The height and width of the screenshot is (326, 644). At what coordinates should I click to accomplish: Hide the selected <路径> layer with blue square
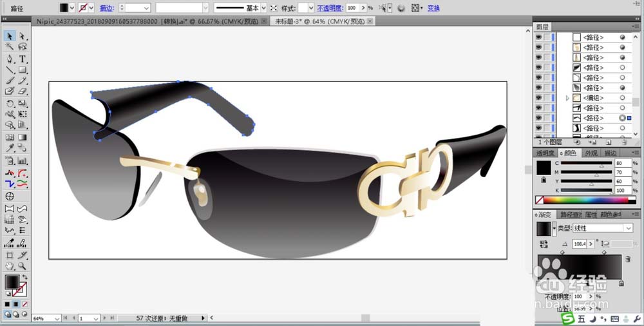[x=538, y=118]
